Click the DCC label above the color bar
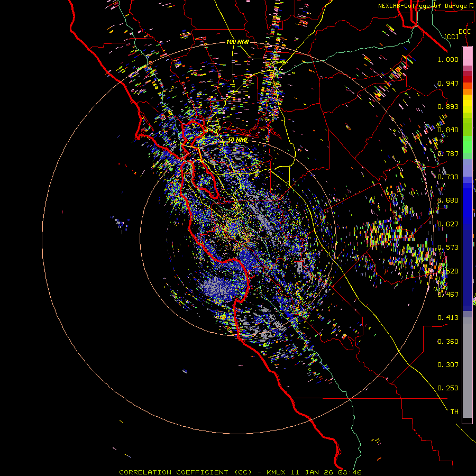This screenshot has height=476, width=476. tap(464, 32)
